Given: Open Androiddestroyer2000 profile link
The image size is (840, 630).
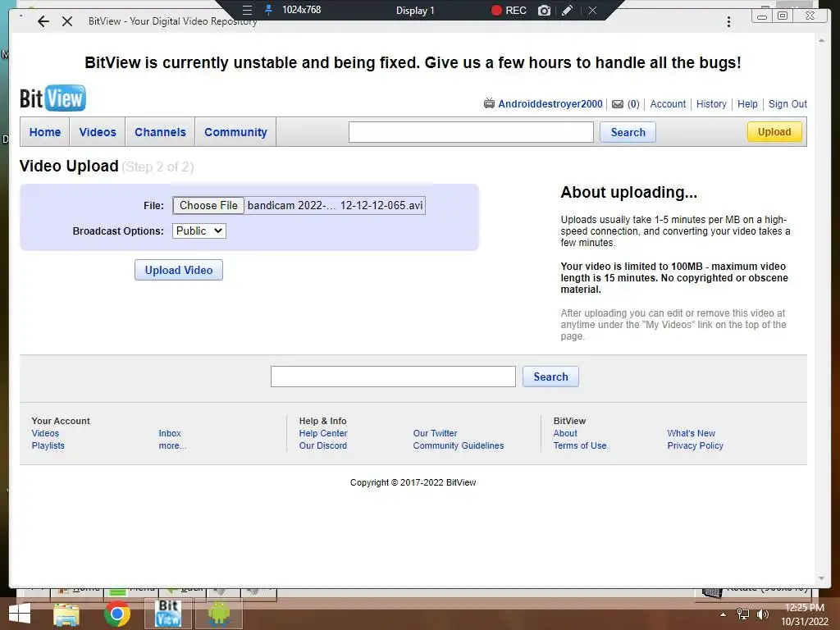Looking at the screenshot, I should pyautogui.click(x=550, y=104).
